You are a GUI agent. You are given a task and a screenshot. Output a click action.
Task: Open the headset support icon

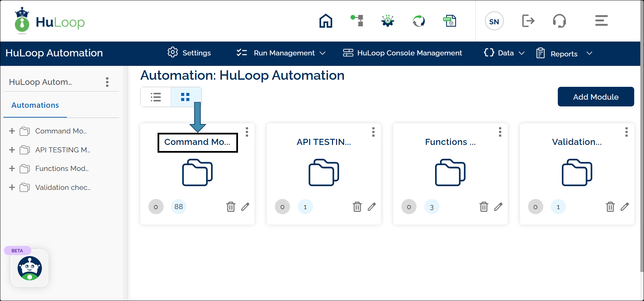[559, 21]
